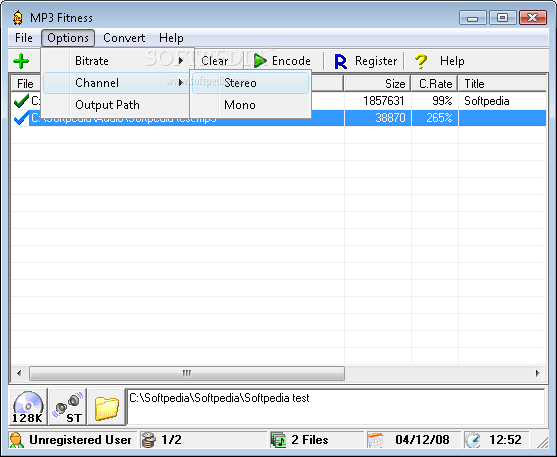Image resolution: width=557 pixels, height=457 pixels.
Task: Click the Clear toolbar button
Action: tap(215, 61)
